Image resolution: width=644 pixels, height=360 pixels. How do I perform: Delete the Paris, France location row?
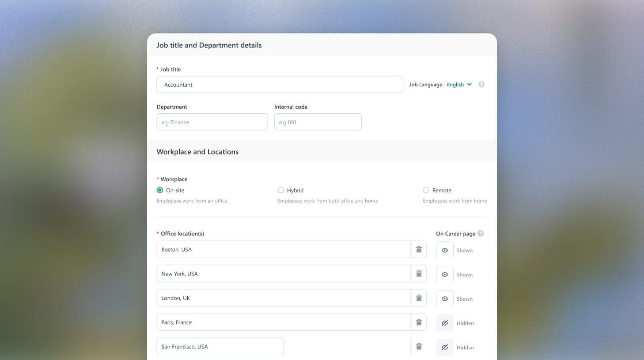click(419, 322)
